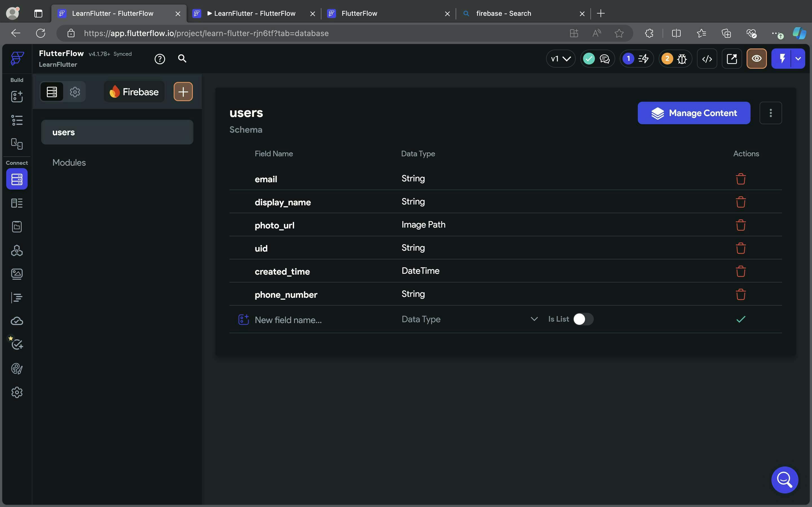This screenshot has width=812, height=507.
Task: Confirm new field with green checkmark
Action: [740, 319]
